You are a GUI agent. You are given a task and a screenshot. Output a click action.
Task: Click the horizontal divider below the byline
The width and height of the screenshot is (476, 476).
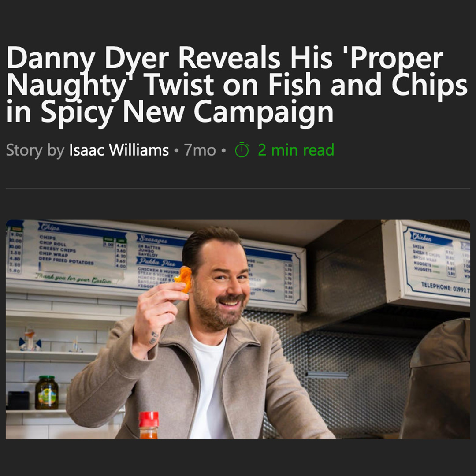pos(238,189)
